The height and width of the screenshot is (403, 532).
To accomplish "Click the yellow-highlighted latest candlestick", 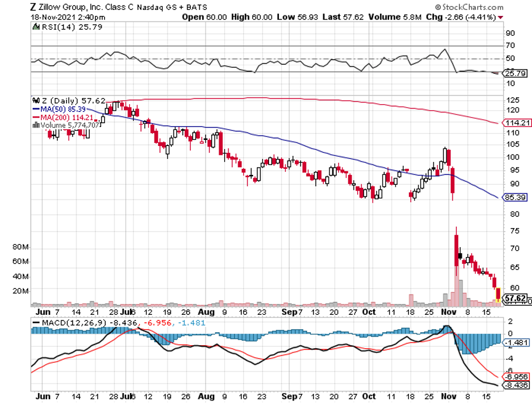I will point(498,295).
